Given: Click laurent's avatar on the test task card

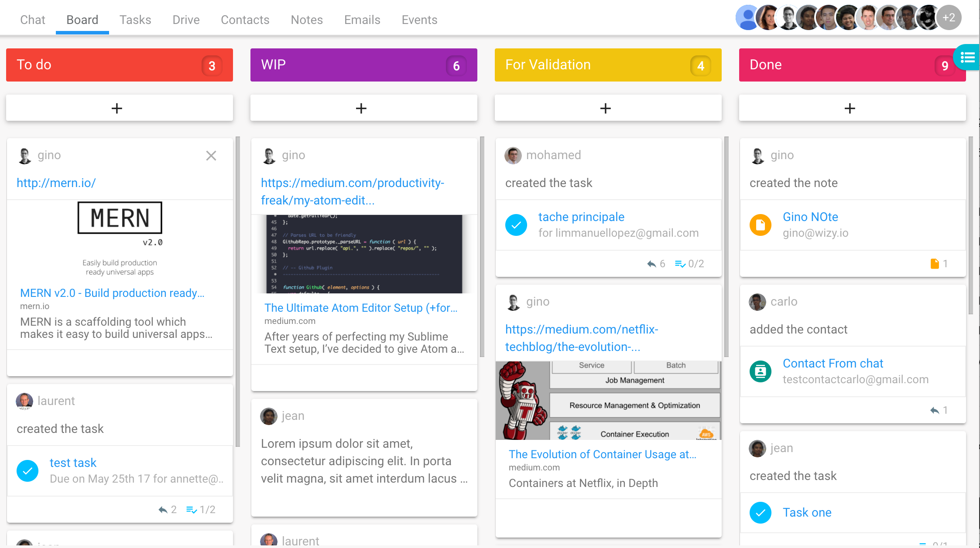Looking at the screenshot, I should pos(24,401).
